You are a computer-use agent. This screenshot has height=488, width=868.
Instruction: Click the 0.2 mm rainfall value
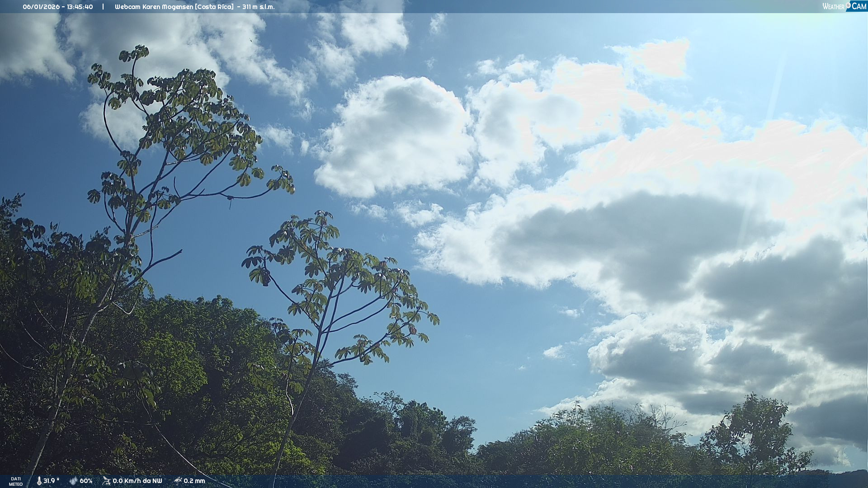click(194, 481)
